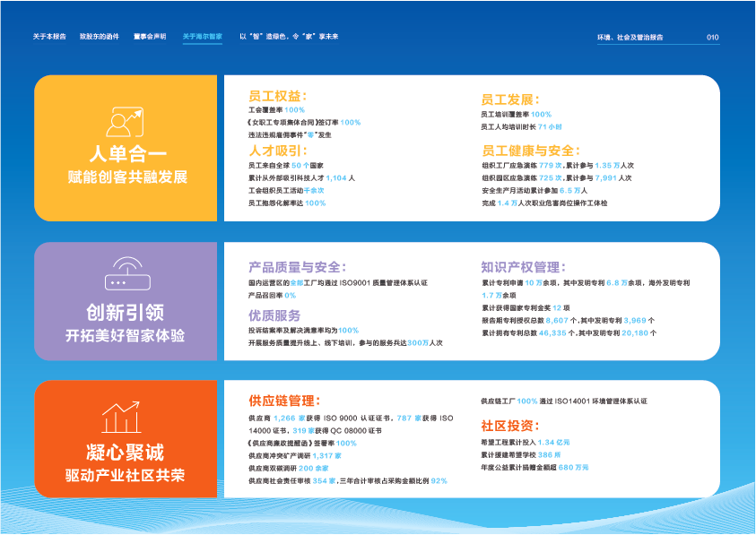Click the 人单合一 title in yellow panel

126,154
